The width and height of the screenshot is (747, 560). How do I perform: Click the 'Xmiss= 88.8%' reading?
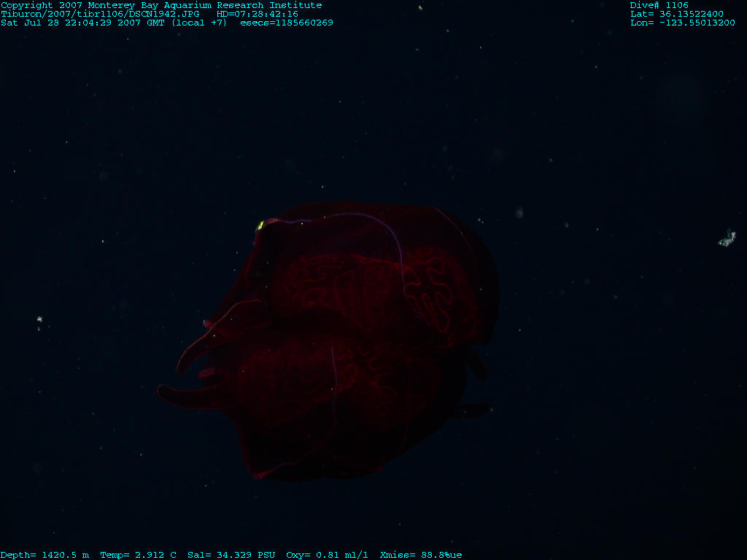(x=415, y=555)
